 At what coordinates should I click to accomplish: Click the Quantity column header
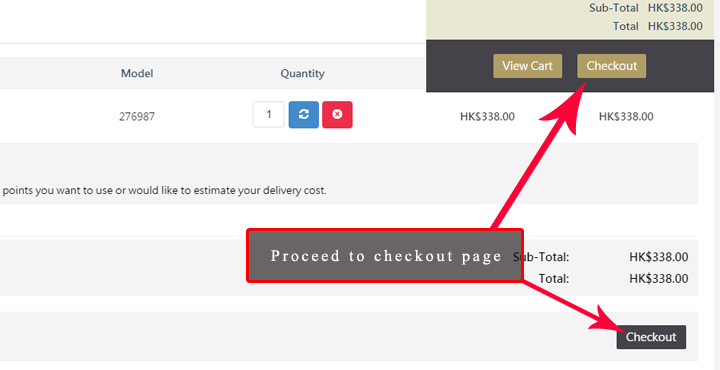[303, 73]
